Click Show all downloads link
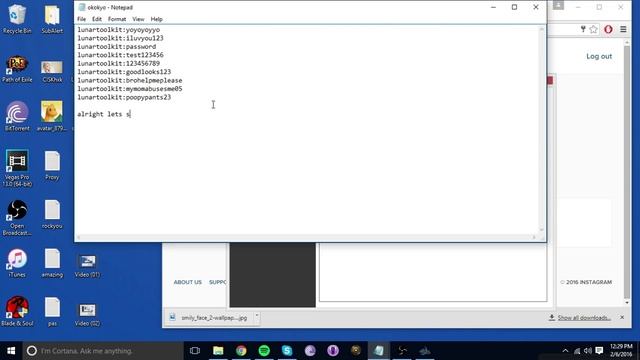 (584, 318)
